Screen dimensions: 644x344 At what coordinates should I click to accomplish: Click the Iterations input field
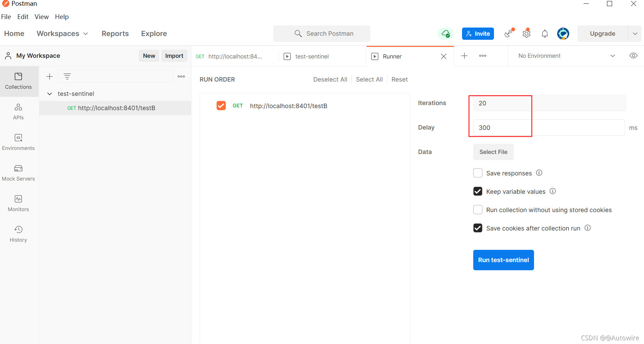click(x=549, y=103)
